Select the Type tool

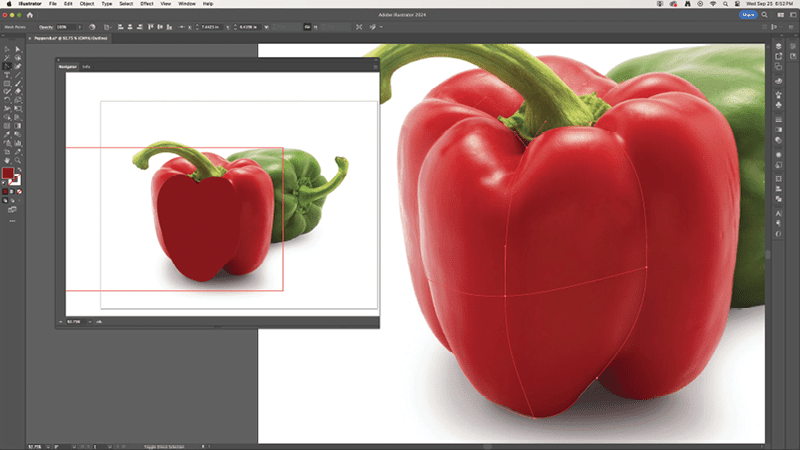7,75
